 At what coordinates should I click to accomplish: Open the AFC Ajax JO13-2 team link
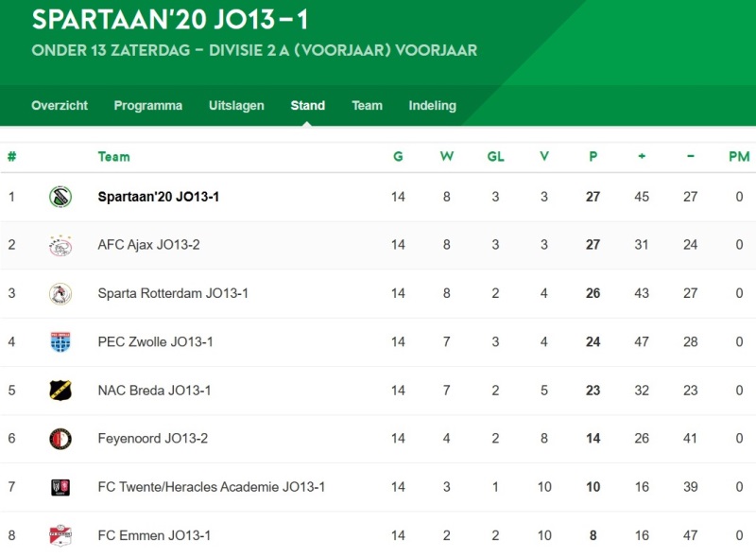point(148,245)
